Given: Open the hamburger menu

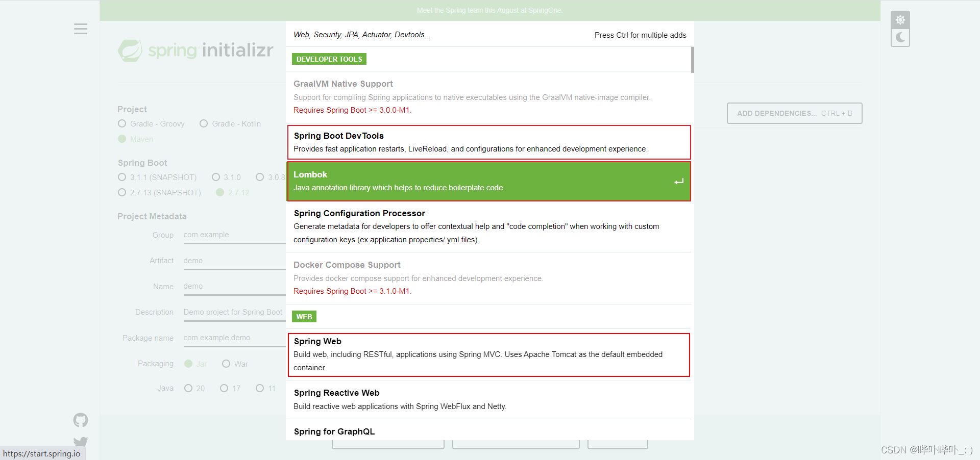Looking at the screenshot, I should pos(80,29).
